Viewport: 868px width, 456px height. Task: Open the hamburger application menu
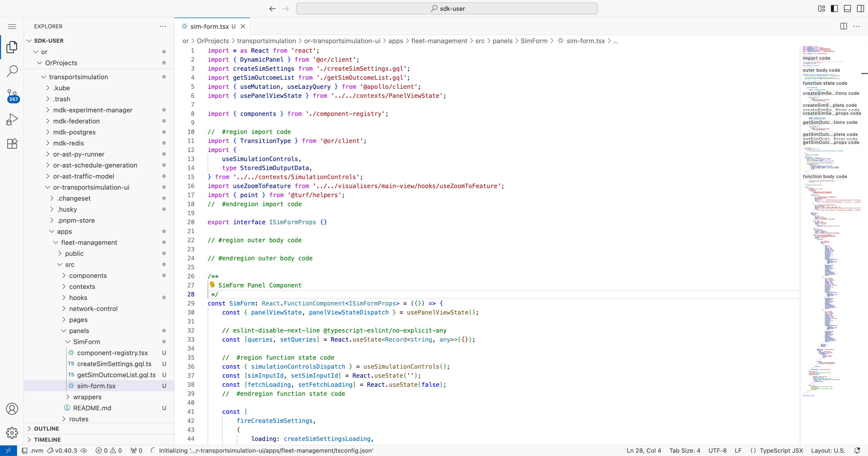click(x=12, y=26)
